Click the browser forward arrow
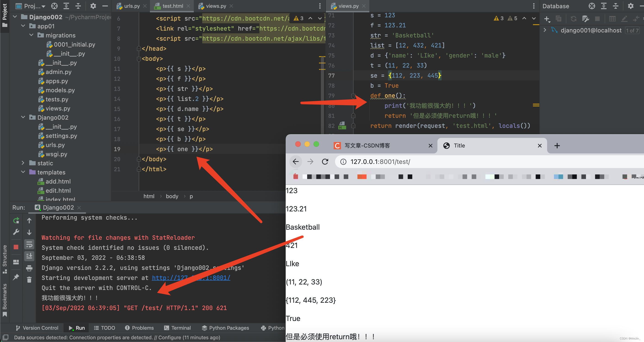Screen dimensions: 644x342 click(310, 162)
